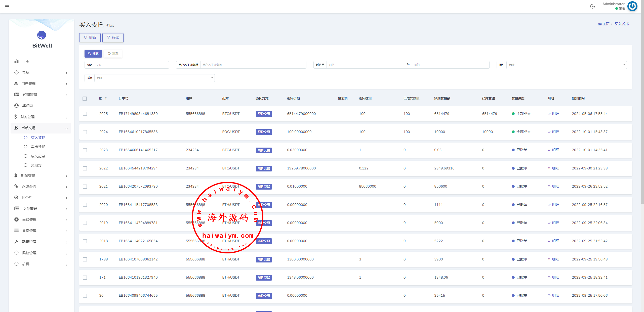Viewport: 644px width, 312px height.
Task: Click the Administrator power avatar icon
Action: click(x=632, y=6)
